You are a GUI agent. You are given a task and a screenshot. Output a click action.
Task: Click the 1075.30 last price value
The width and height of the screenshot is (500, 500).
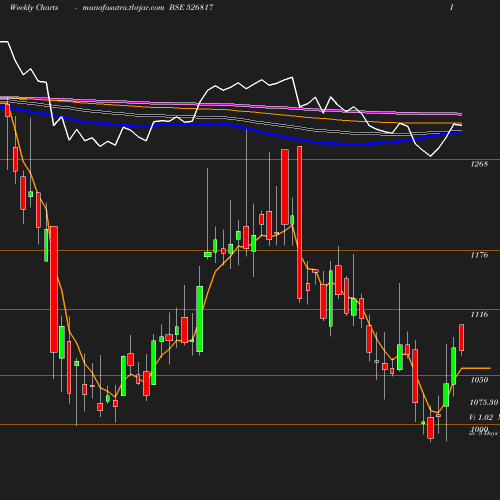click(x=484, y=402)
